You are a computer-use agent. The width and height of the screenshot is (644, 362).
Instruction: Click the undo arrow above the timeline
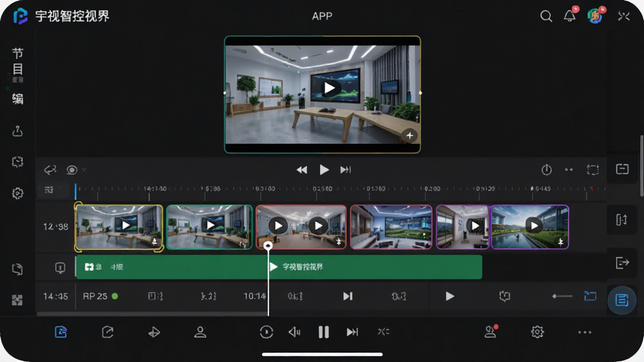50,170
